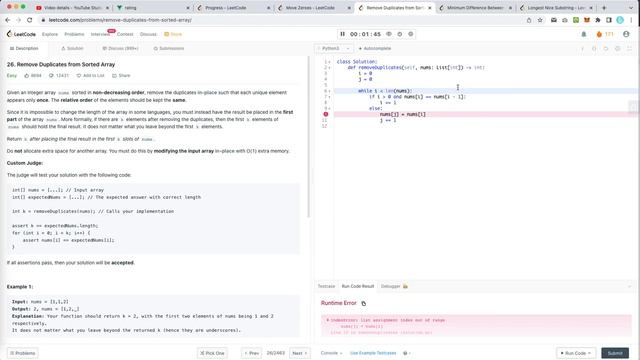
Task: Pick a random problem with Pick One
Action: point(212,353)
